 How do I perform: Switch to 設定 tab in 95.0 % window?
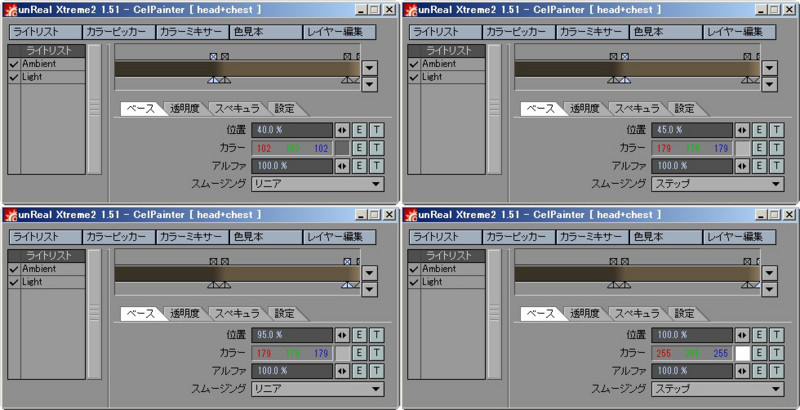point(285,314)
